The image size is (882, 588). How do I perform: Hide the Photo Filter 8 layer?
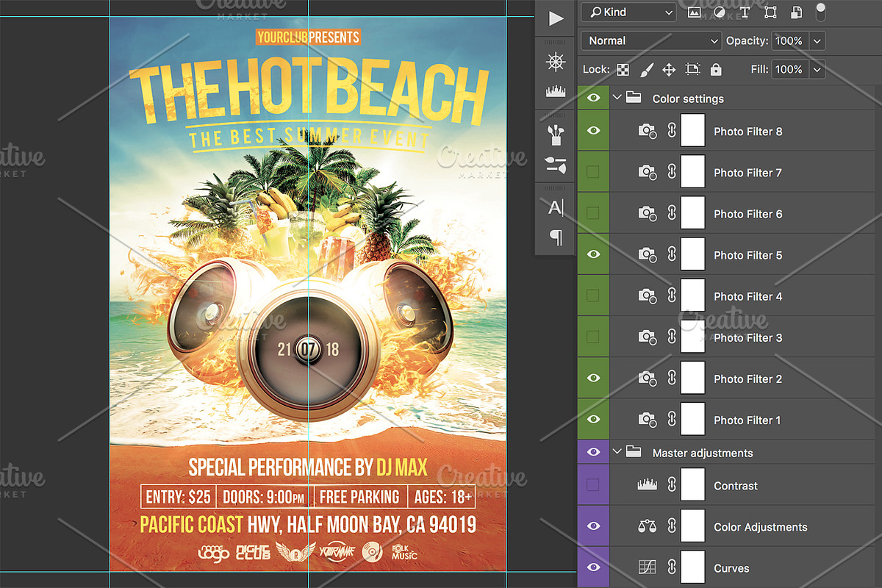pyautogui.click(x=593, y=131)
